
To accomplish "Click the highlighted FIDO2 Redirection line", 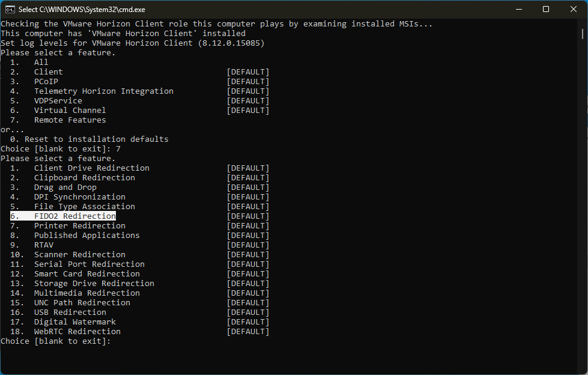I will pyautogui.click(x=63, y=216).
